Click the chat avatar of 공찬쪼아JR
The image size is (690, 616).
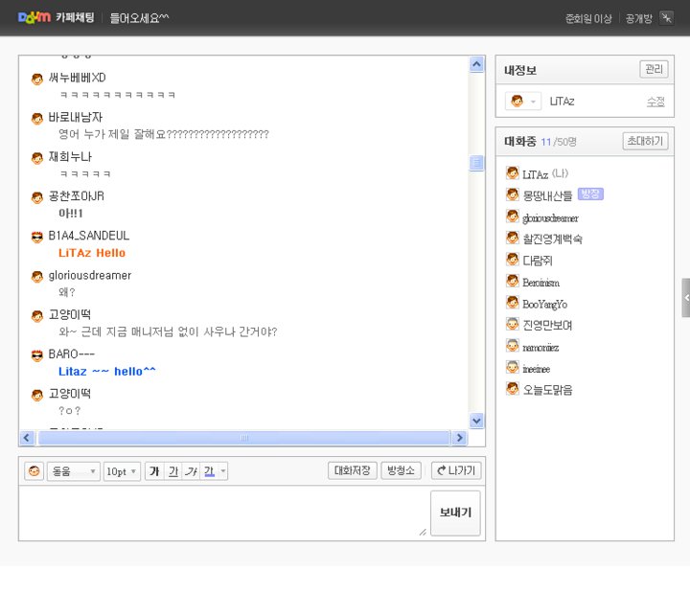[x=37, y=198]
